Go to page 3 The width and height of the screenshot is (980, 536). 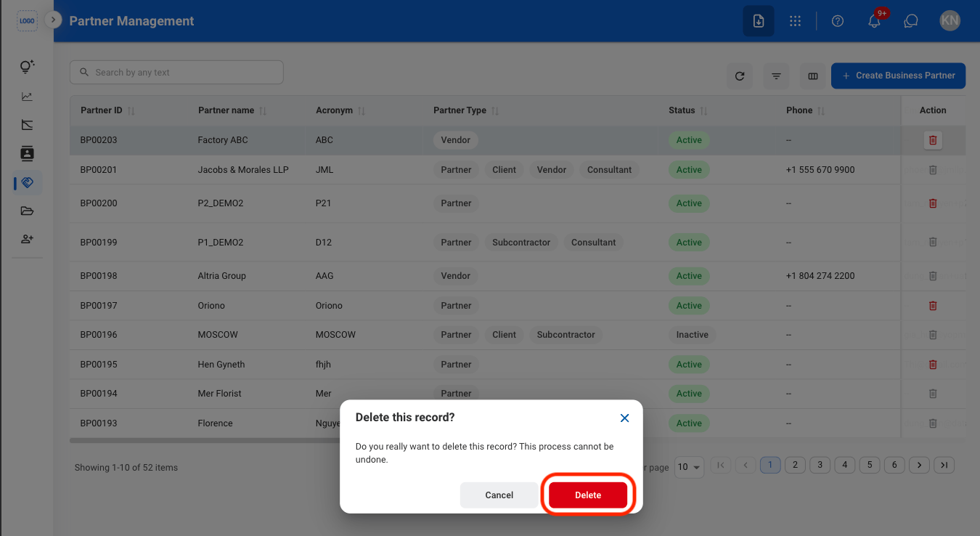pyautogui.click(x=820, y=465)
